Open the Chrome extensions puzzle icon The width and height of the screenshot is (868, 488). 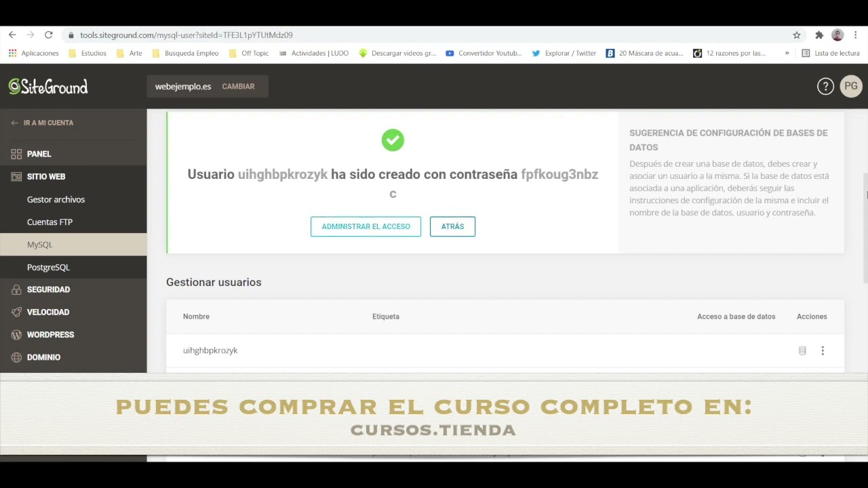tap(819, 35)
